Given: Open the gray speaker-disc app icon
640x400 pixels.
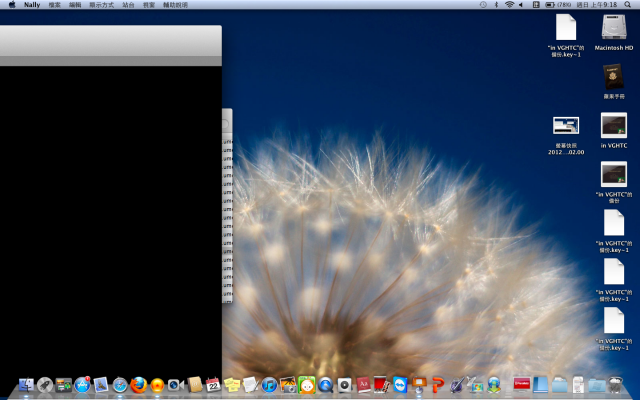Looking at the screenshot, I should (x=344, y=384).
